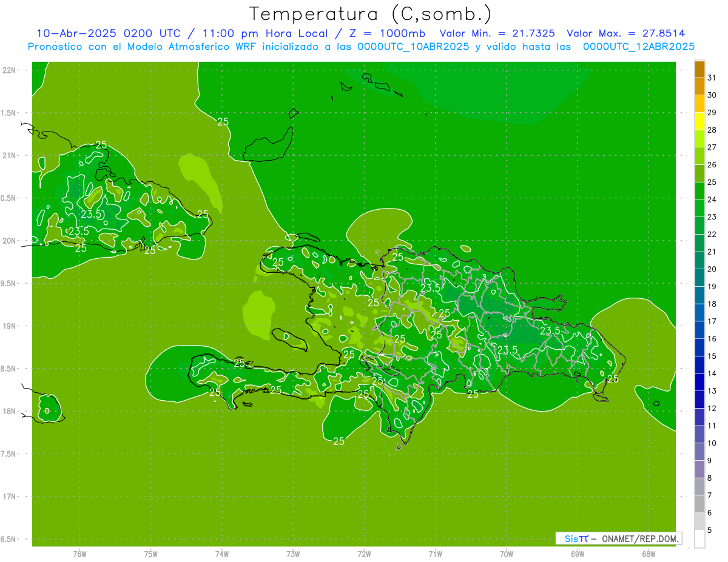Click the '17N' latitude axis label
This screenshot has height=562, width=728.
pos(9,497)
